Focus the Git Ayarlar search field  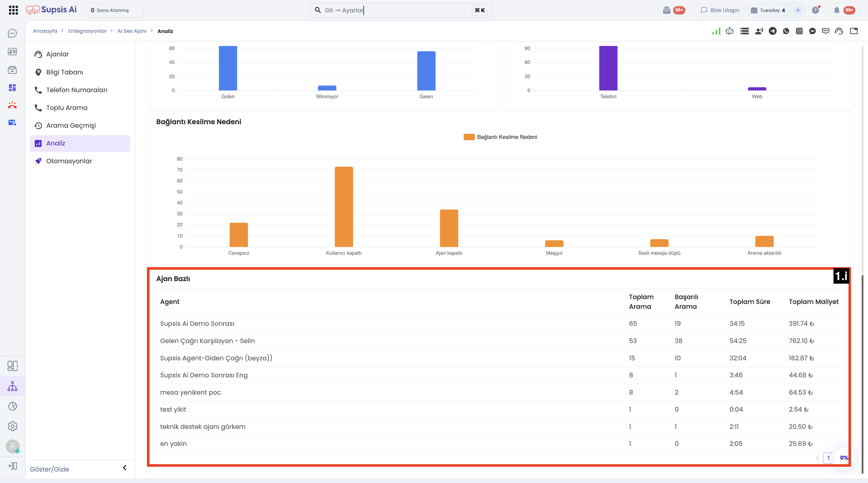coord(401,10)
